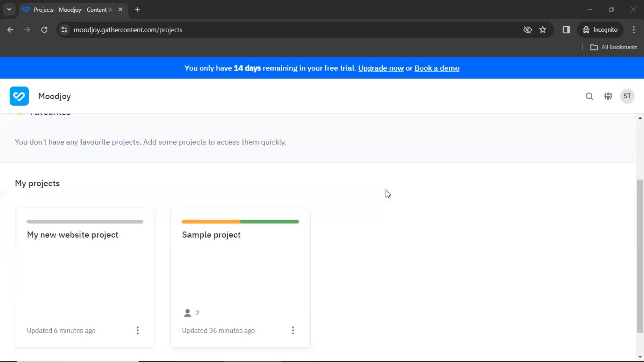Click the Book a demo link
This screenshot has height=362, width=644.
[437, 68]
